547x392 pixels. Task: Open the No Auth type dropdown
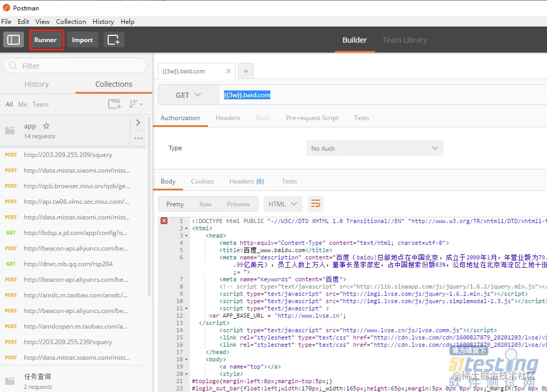click(x=375, y=149)
